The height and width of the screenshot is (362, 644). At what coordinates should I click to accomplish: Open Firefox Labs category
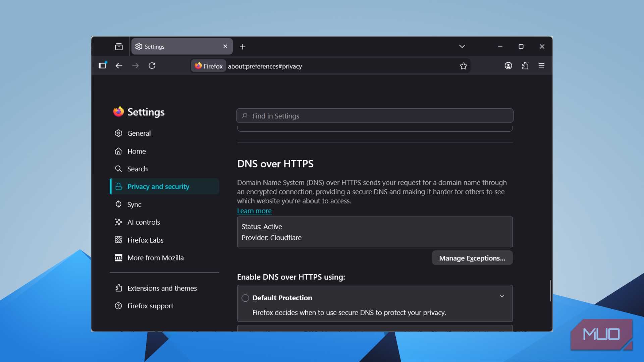(164, 240)
